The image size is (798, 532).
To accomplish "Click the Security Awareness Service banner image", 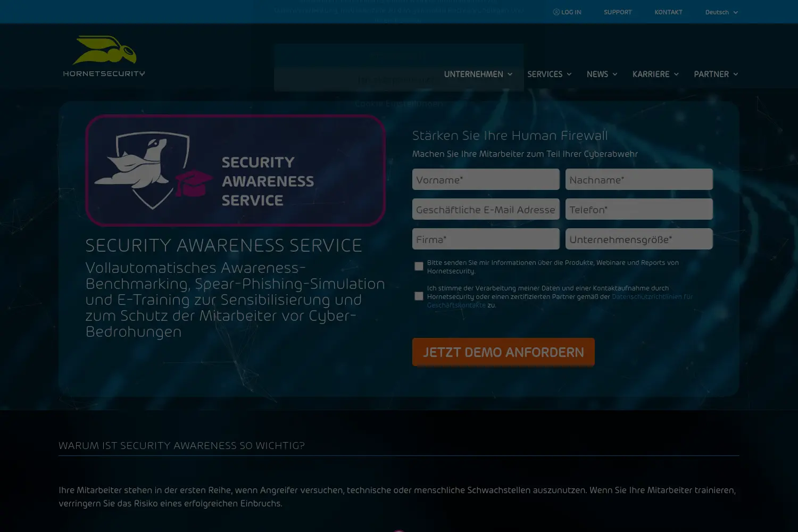I will coord(235,170).
